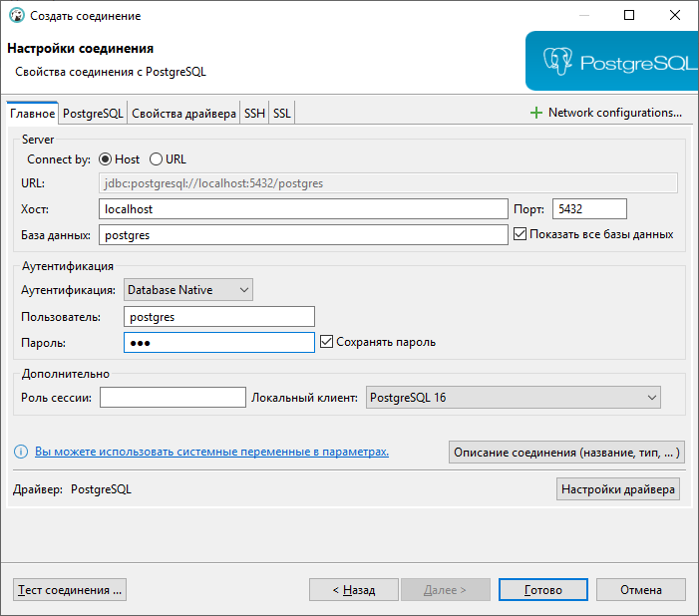Toggle the Показать все базы данных checkbox
699x616 pixels.
click(520, 234)
